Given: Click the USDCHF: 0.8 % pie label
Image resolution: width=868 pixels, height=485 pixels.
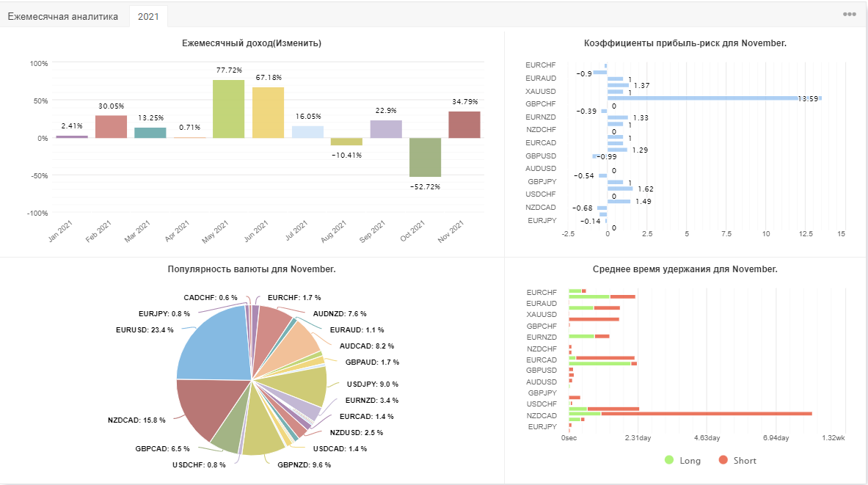Looking at the screenshot, I should [x=199, y=465].
